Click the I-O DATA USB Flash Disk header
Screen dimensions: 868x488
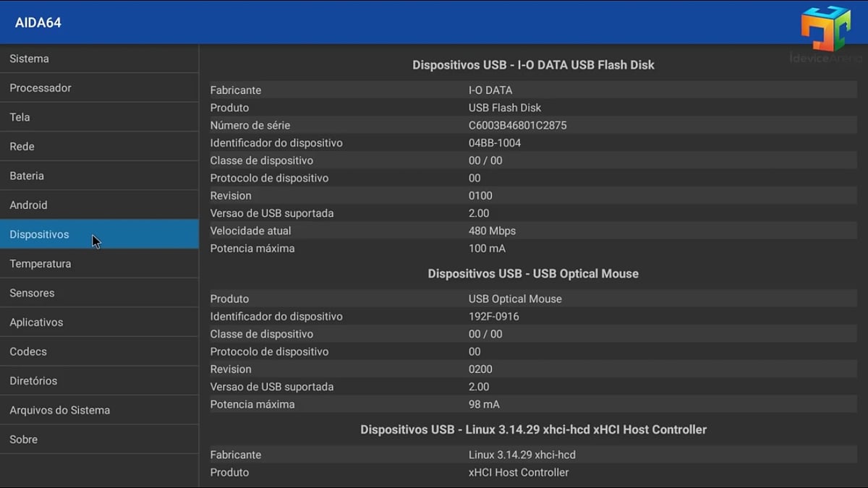(533, 65)
